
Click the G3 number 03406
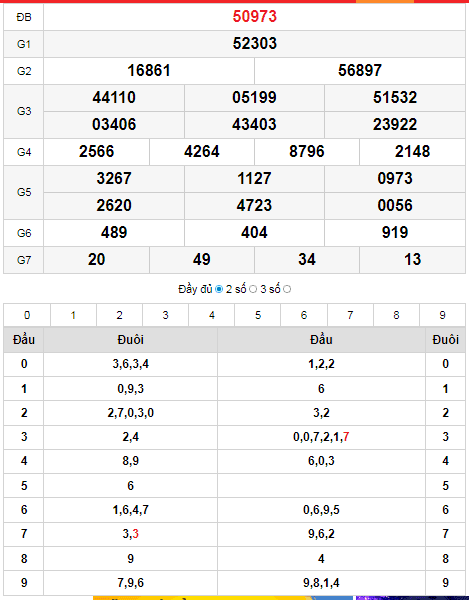[x=114, y=125]
